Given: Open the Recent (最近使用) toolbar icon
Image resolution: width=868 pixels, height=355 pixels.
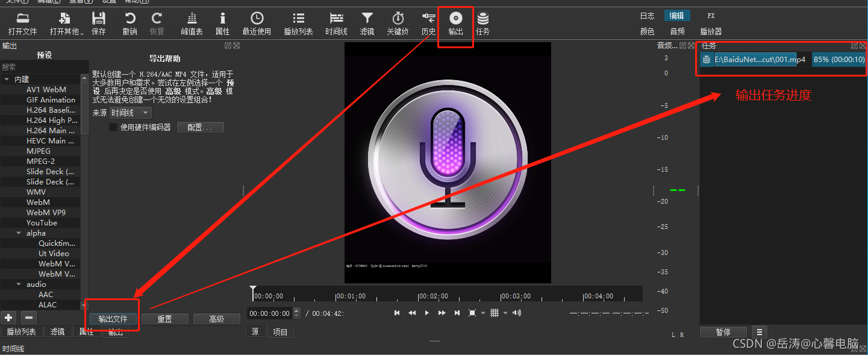Looking at the screenshot, I should (x=257, y=19).
